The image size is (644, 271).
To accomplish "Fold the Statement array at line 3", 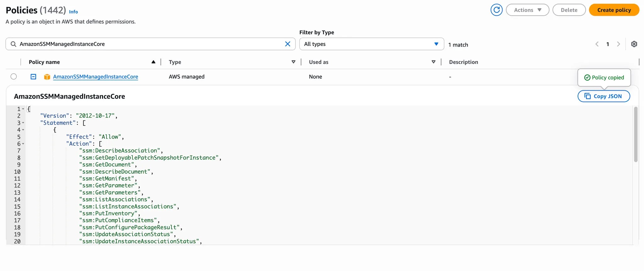I will click(x=23, y=123).
